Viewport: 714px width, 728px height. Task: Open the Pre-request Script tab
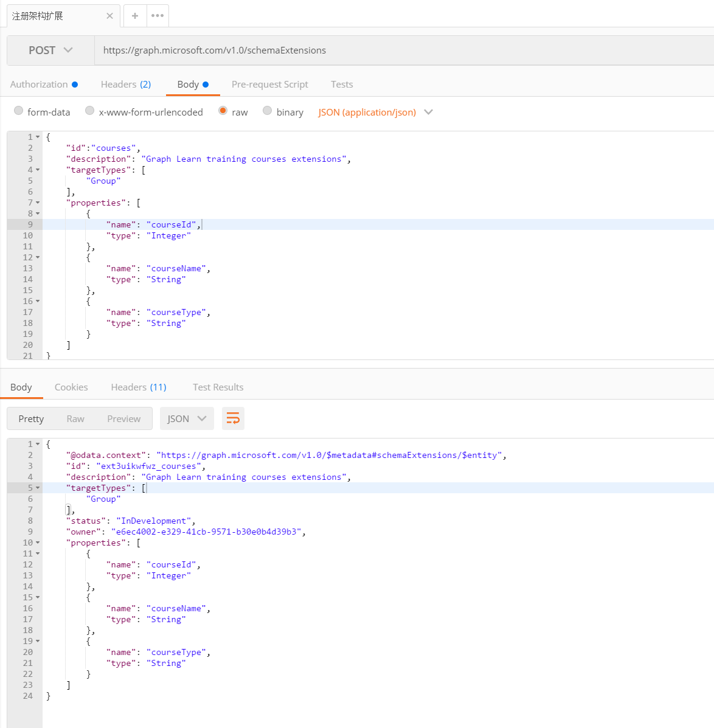click(269, 85)
